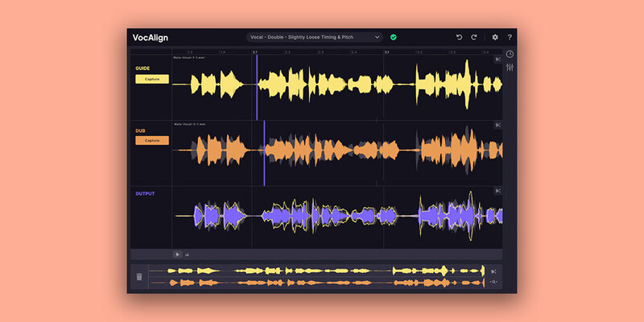Open the settings gear icon

coord(495,37)
